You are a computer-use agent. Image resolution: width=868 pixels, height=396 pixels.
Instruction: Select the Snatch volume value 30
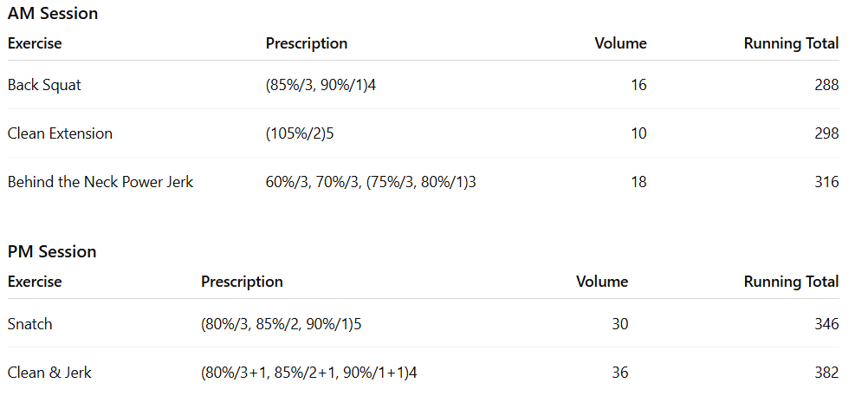619,324
